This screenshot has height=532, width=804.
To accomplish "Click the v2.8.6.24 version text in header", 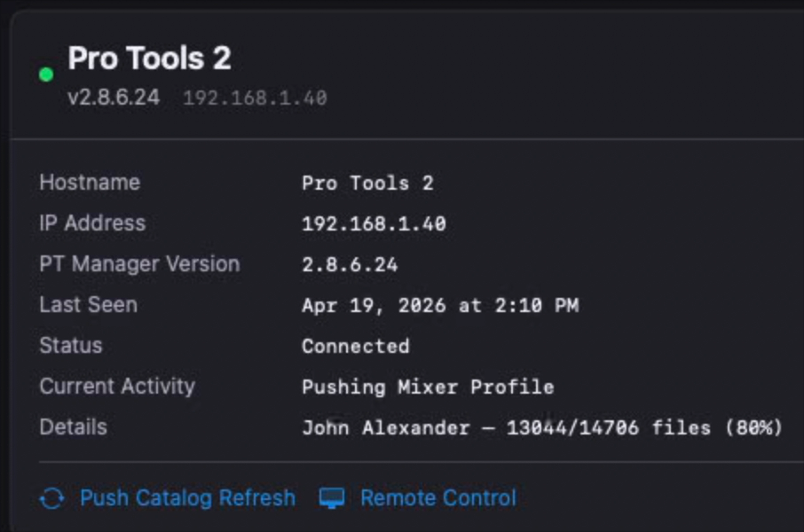I will click(x=114, y=98).
